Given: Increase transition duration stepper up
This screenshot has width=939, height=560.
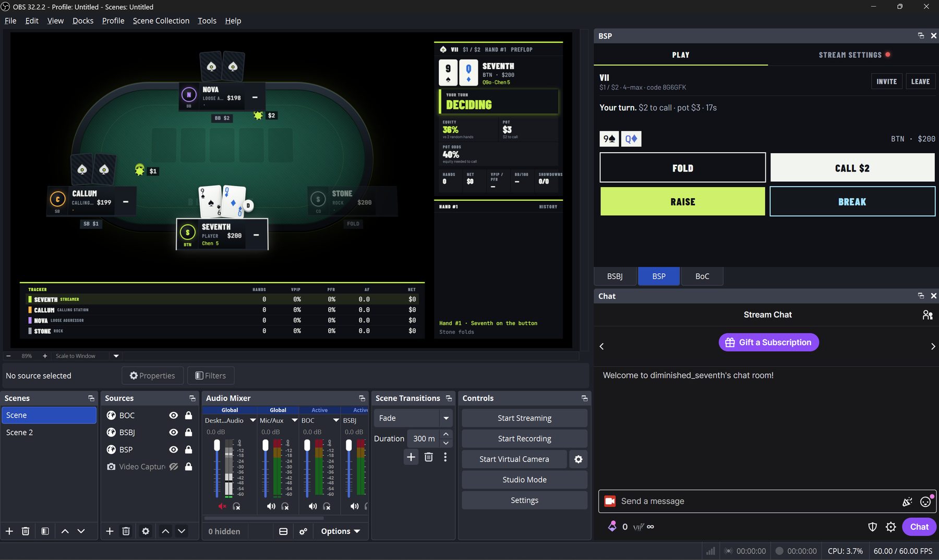Looking at the screenshot, I should (446, 434).
